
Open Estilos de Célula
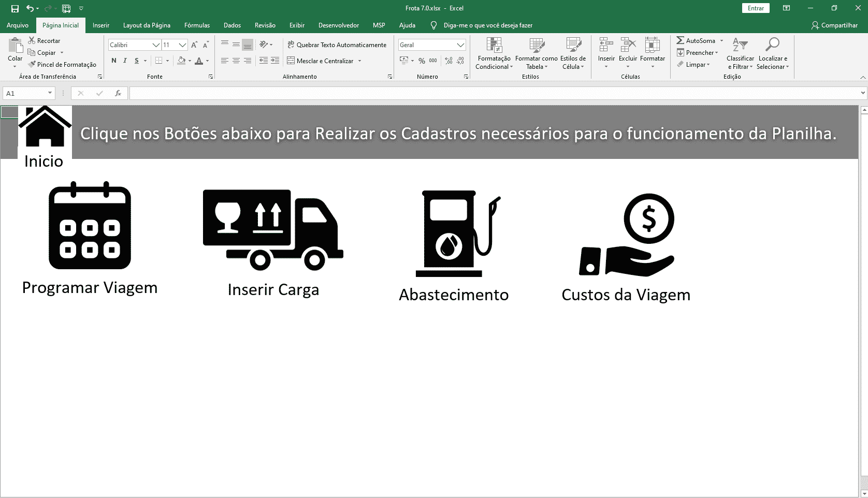[573, 53]
